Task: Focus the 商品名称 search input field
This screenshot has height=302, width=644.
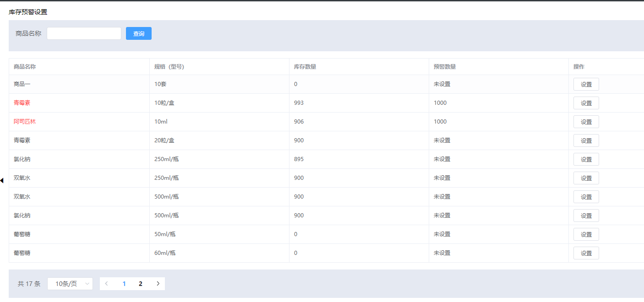Action: (84, 33)
